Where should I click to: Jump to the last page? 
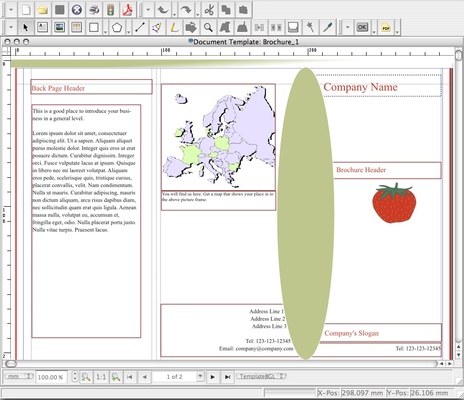[227, 377]
